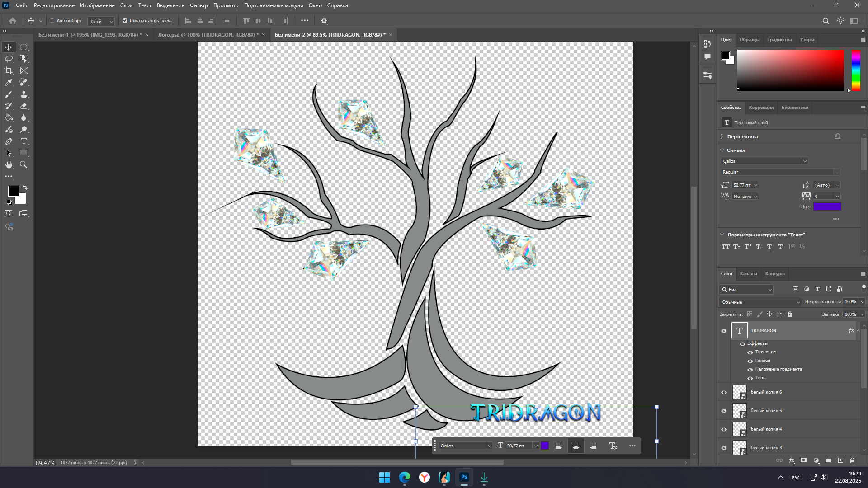Open the Обычные blend mode dropdown
Screen dimensions: 868x488
pyautogui.click(x=759, y=302)
